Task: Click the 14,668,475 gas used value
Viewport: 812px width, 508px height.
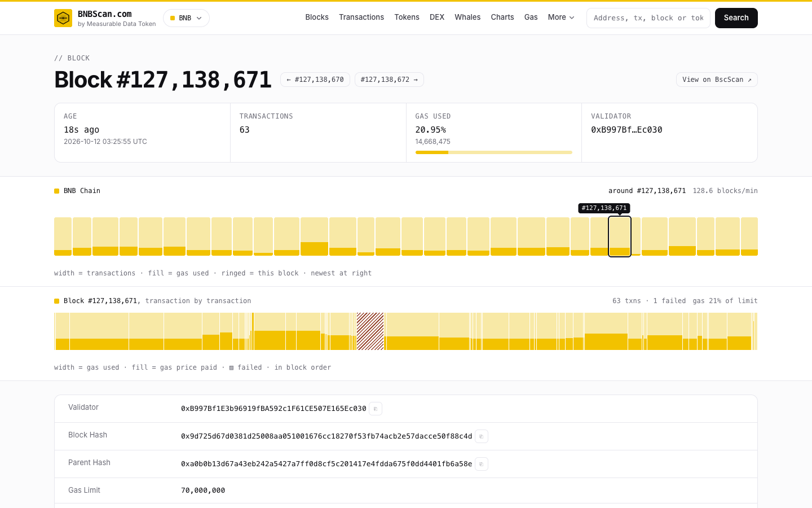Action: coord(433,142)
